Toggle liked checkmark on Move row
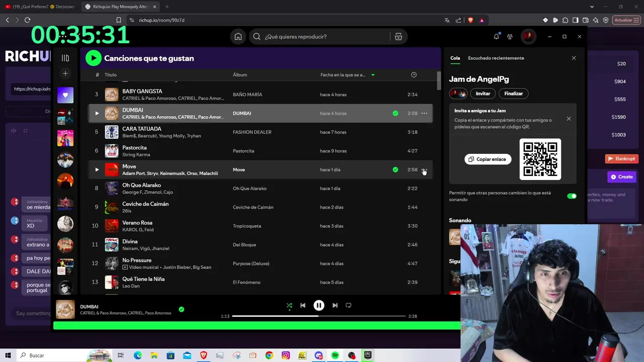Screen dimensions: 644x362 coord(395,169)
